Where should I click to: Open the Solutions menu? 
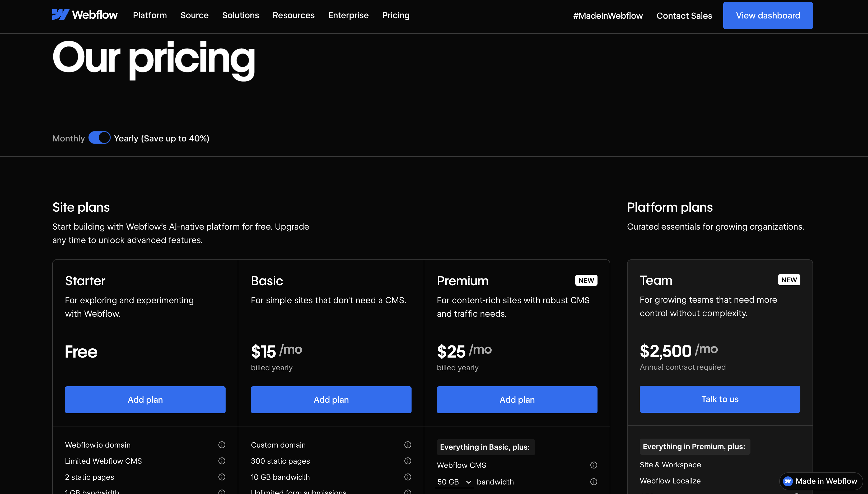(x=240, y=15)
